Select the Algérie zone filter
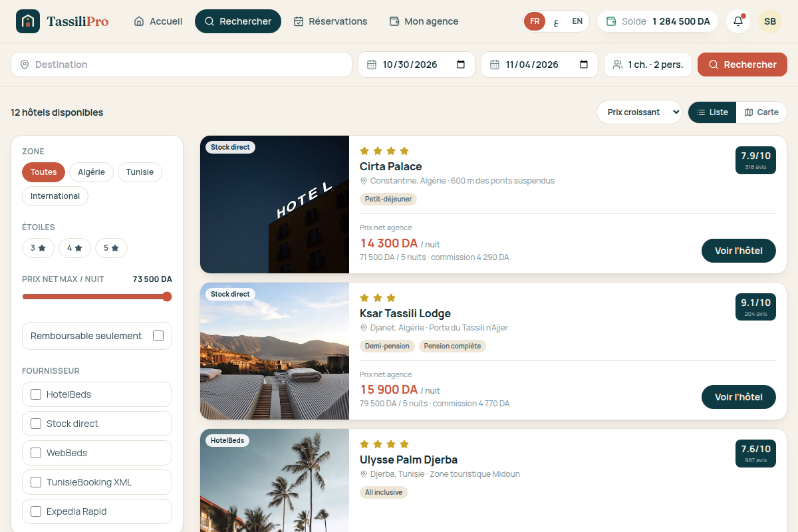Image resolution: width=798 pixels, height=532 pixels. [x=91, y=172]
